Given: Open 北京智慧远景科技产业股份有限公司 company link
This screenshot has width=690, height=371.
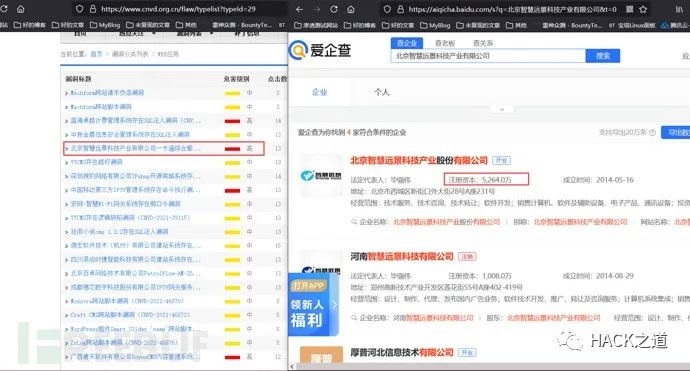Looking at the screenshot, I should coord(419,161).
